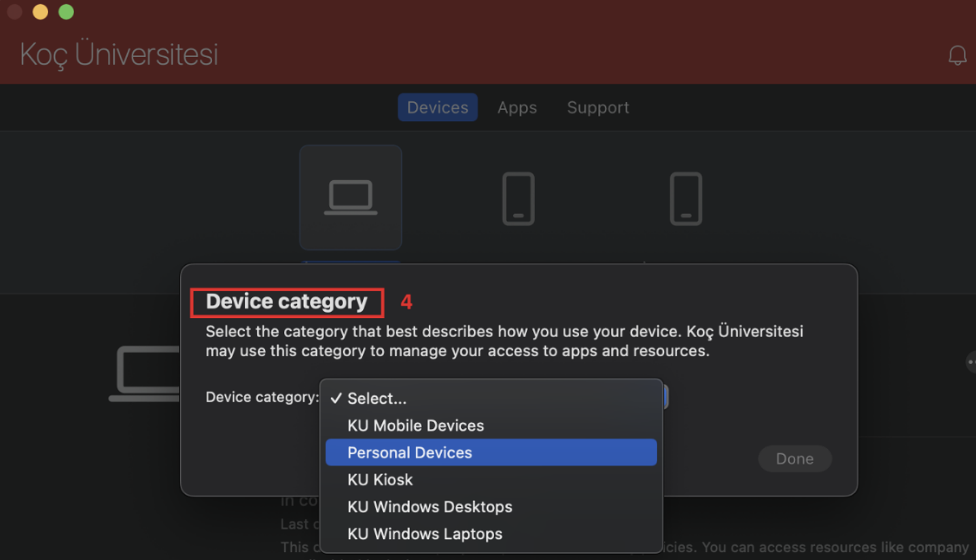The height and width of the screenshot is (560, 976).
Task: Select the rightmost phone device icon
Action: [685, 198]
